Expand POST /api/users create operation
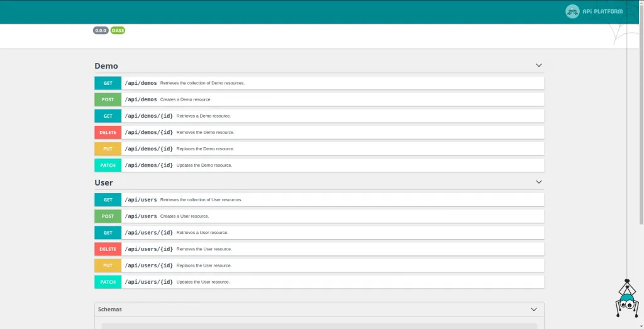The width and height of the screenshot is (644, 329). (x=141, y=216)
